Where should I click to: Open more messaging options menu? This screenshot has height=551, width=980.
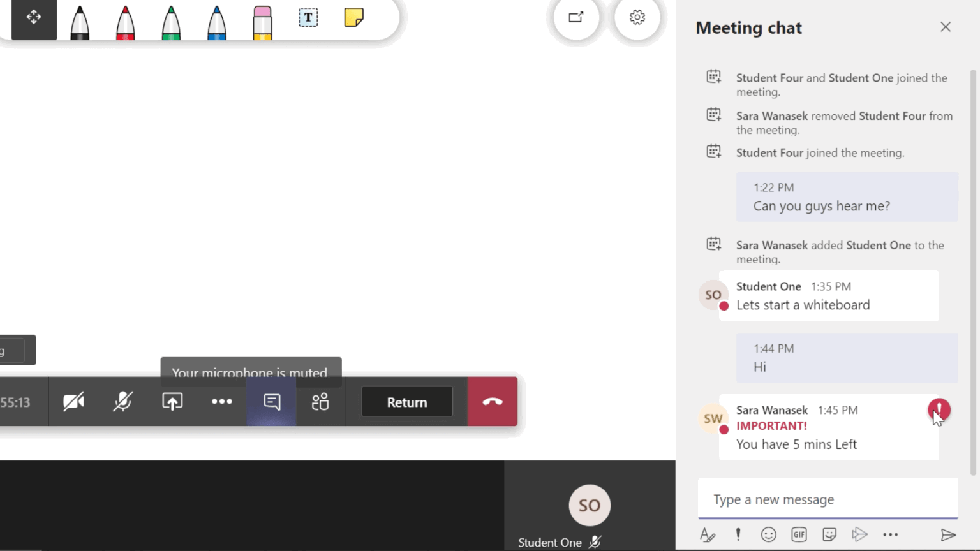[x=890, y=534]
